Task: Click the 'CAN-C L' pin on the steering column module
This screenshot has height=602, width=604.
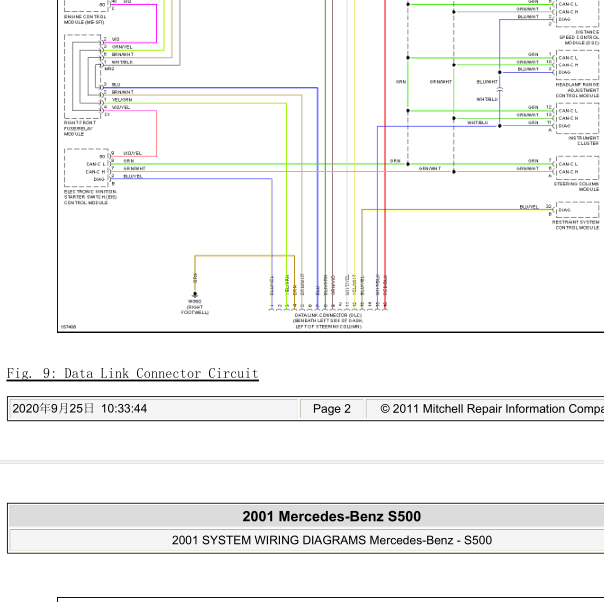Action: tap(568, 164)
